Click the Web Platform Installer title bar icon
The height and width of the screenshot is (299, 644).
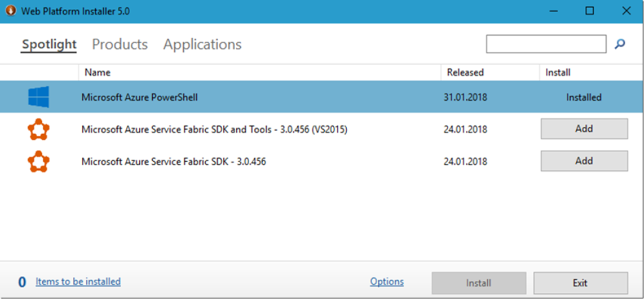11,11
